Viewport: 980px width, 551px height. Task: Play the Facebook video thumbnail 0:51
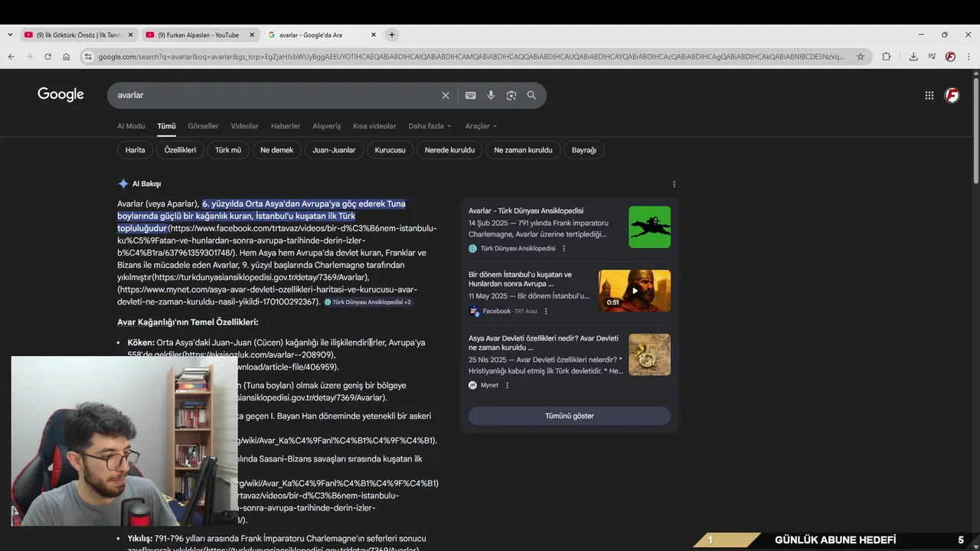(635, 291)
